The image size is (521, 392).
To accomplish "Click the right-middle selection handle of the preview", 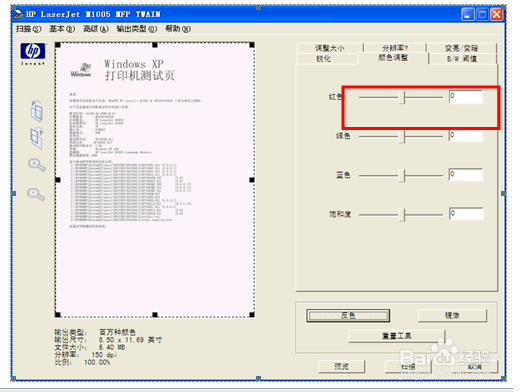I will [252, 180].
